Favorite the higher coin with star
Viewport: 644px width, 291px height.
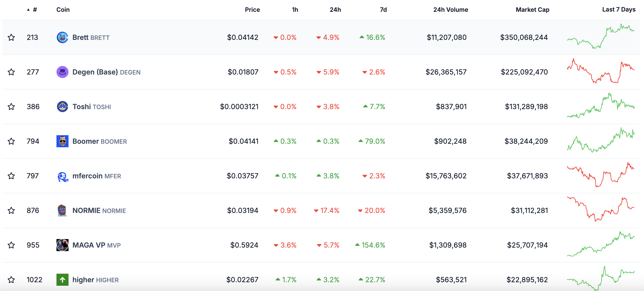(x=11, y=280)
